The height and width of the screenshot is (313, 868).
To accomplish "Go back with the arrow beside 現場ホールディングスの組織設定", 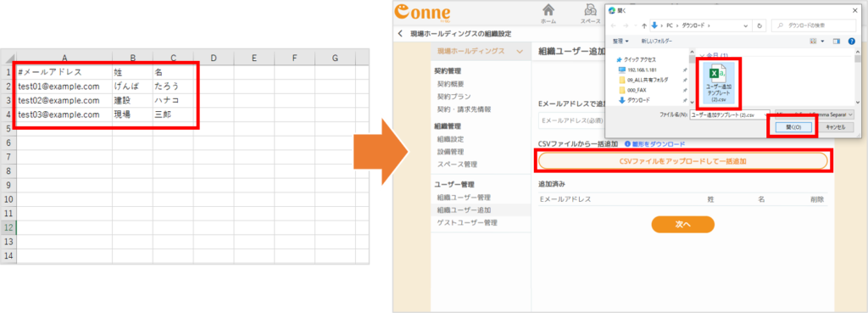I will (x=401, y=34).
